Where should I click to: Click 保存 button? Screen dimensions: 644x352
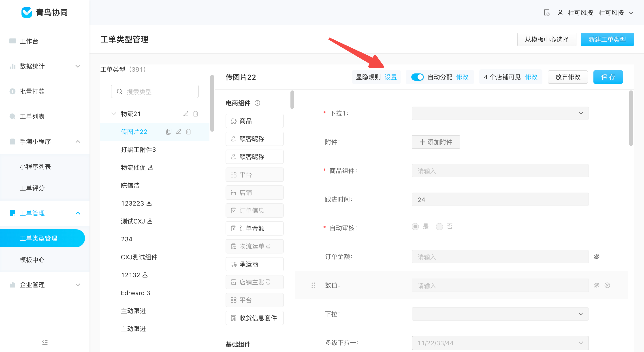point(608,77)
